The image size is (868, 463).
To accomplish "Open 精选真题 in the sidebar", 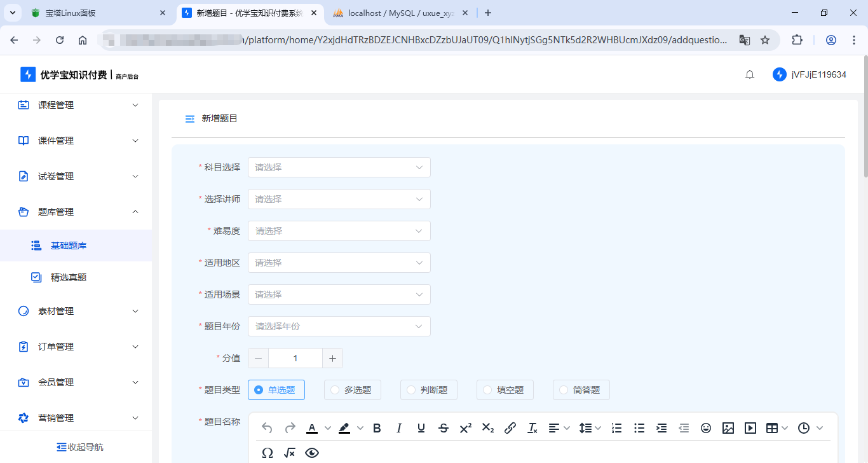I will pos(69,277).
